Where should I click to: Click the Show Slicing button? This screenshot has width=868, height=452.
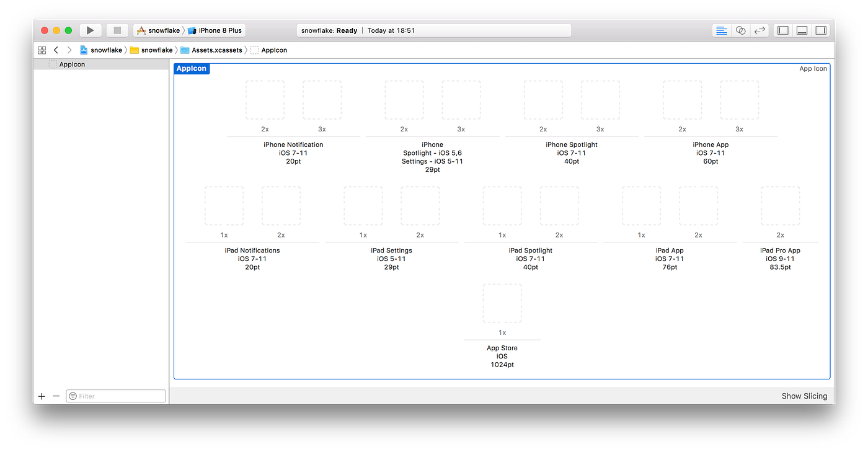(x=804, y=396)
